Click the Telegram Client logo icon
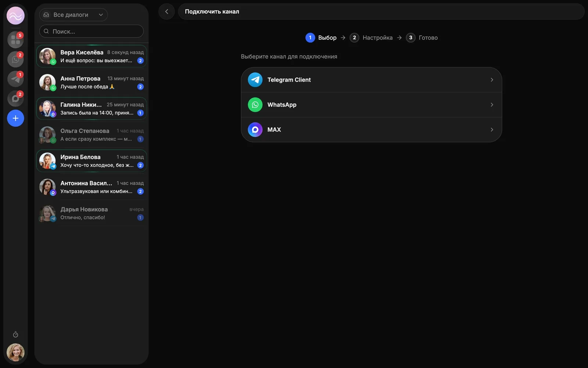The image size is (588, 368). point(255,79)
